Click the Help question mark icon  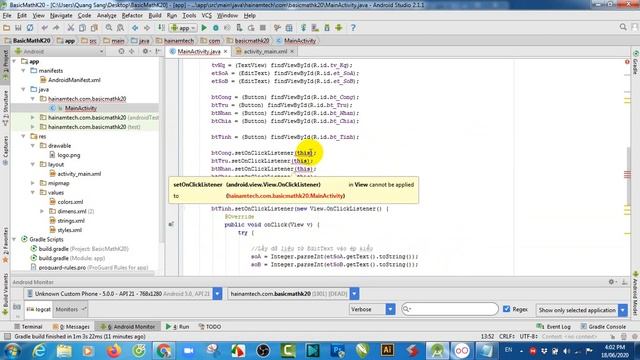353,28
